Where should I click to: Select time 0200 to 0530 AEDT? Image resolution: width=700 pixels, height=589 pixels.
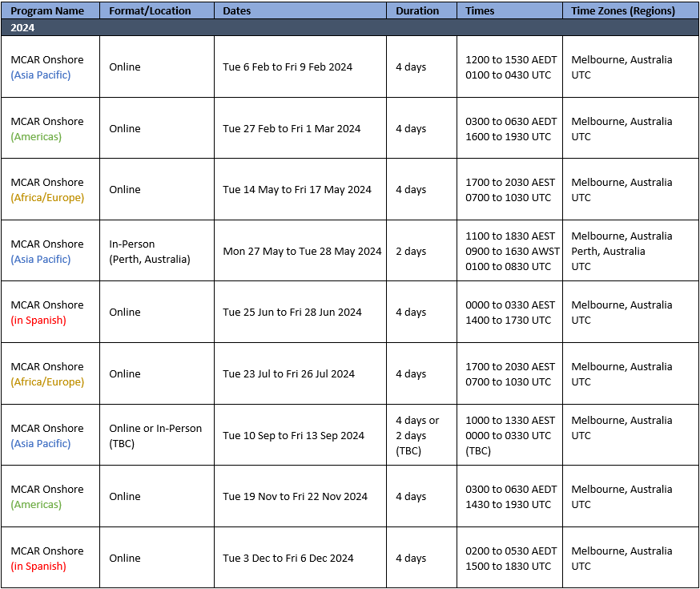click(511, 551)
